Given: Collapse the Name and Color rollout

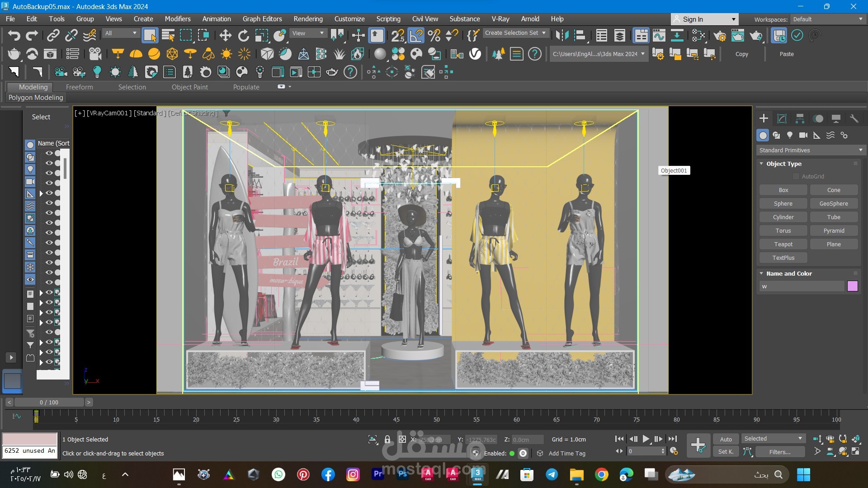Looking at the screenshot, I should click(x=789, y=273).
